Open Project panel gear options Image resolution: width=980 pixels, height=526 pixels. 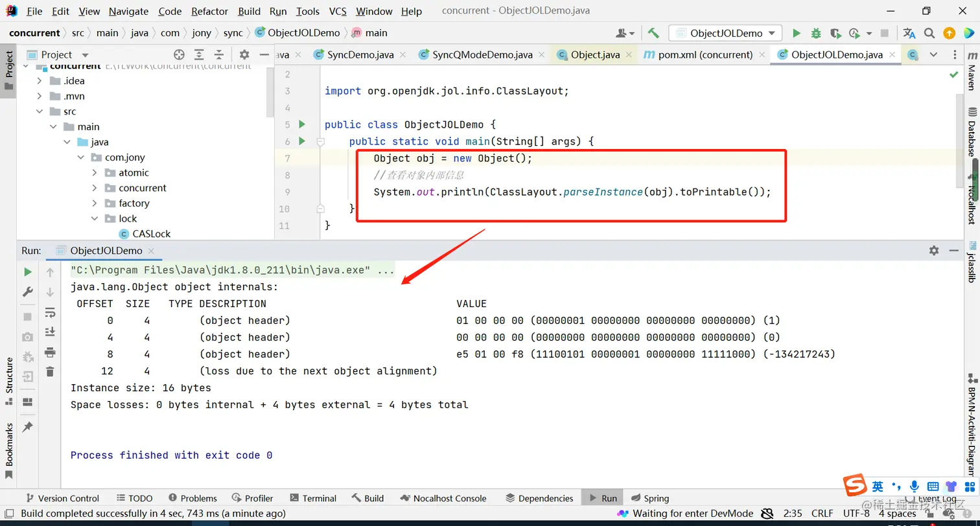point(244,55)
